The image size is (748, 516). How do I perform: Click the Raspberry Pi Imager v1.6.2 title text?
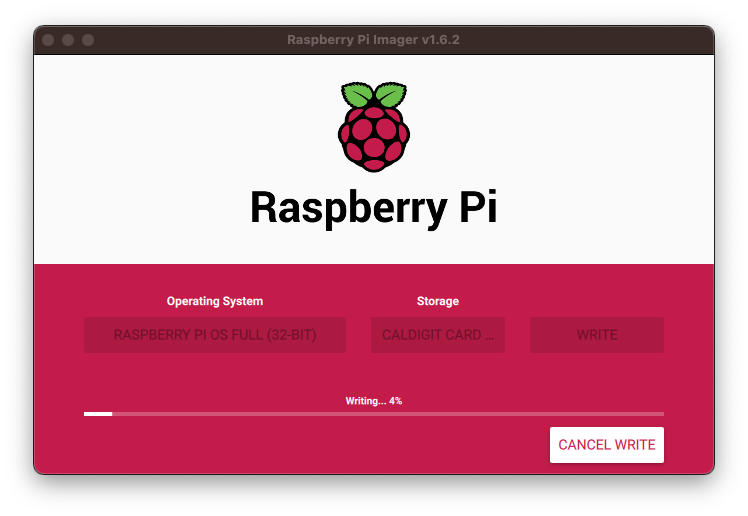373,40
